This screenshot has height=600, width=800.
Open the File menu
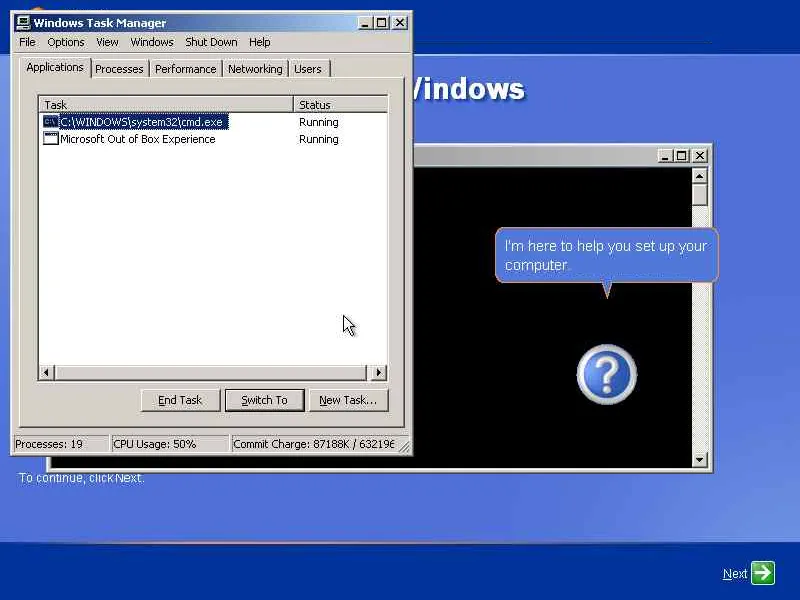(27, 42)
